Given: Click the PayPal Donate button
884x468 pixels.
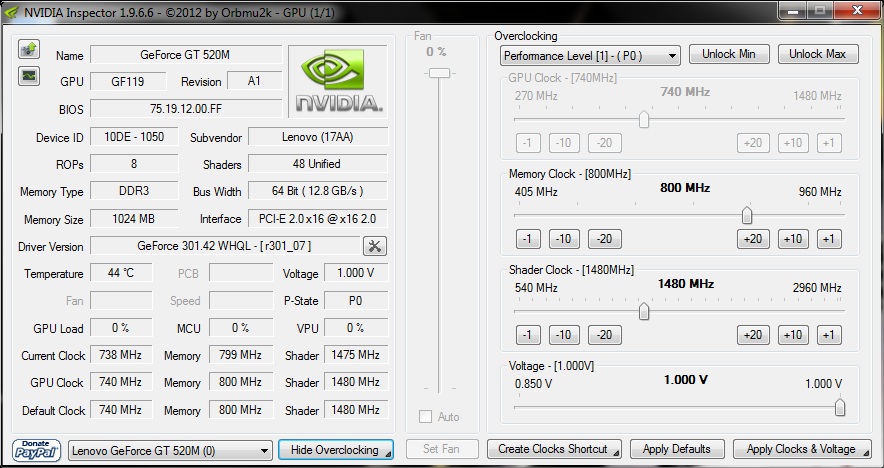Looking at the screenshot, I should coord(37,450).
